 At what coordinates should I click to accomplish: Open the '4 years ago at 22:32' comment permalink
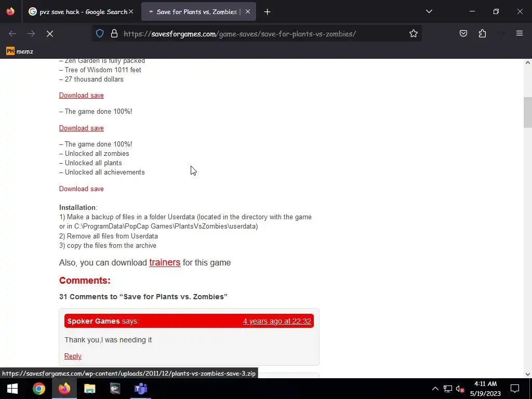277,321
